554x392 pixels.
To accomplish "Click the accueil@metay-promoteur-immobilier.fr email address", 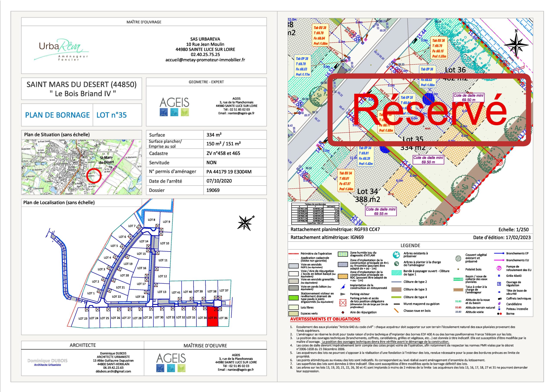I will pos(205,60).
